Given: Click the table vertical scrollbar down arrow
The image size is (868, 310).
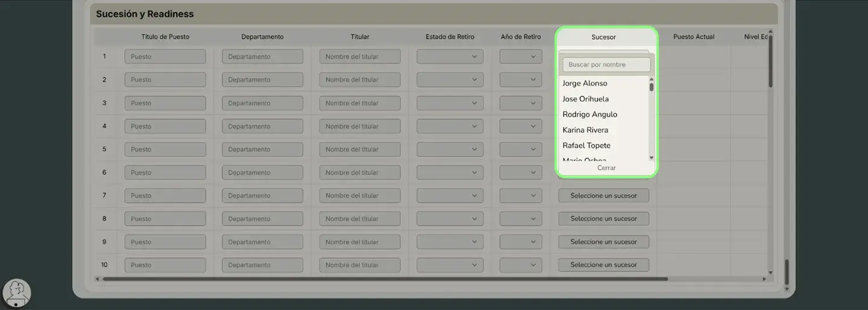Looking at the screenshot, I should [x=770, y=273].
